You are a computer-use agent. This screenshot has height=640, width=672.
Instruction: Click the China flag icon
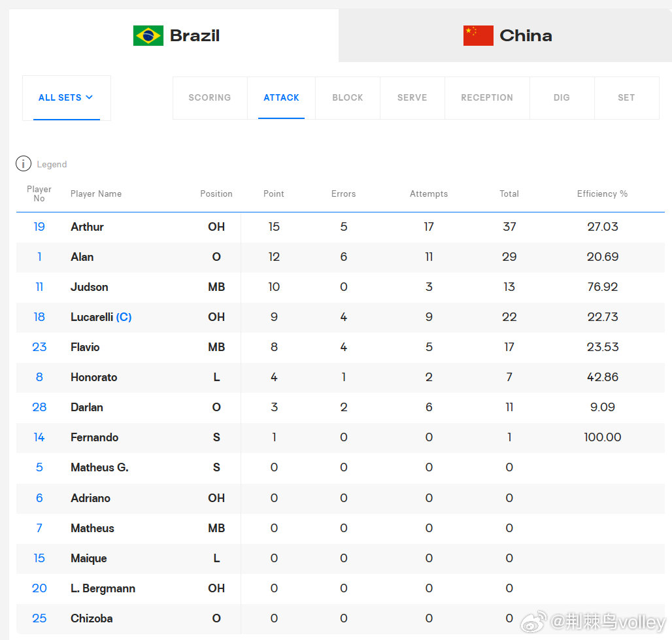[479, 35]
